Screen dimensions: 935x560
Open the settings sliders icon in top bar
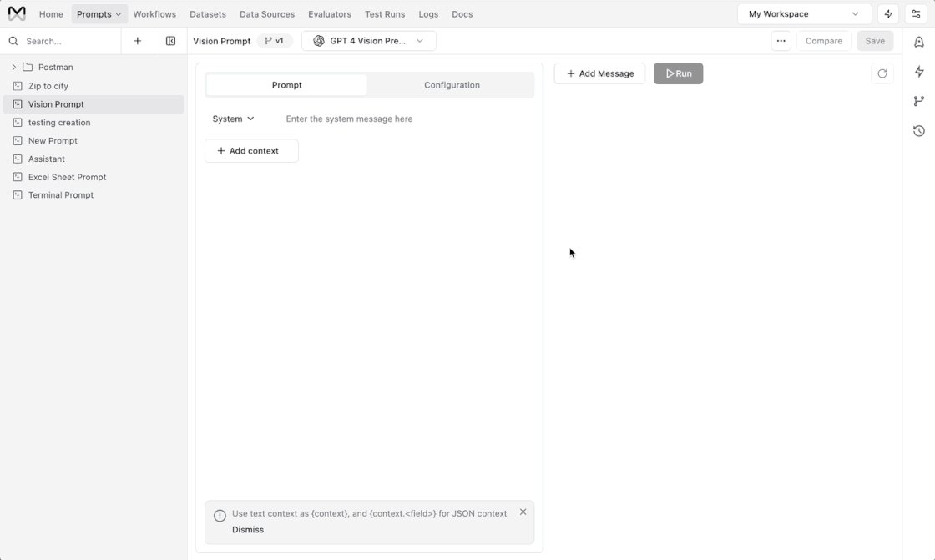(x=916, y=13)
